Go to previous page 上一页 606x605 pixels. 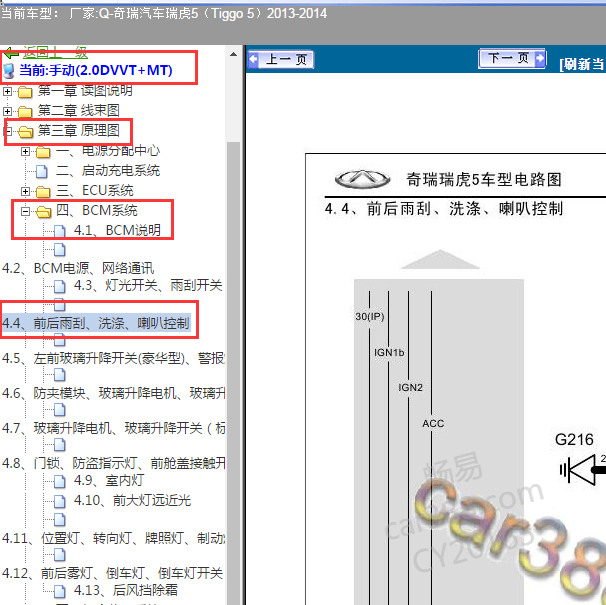click(x=281, y=60)
